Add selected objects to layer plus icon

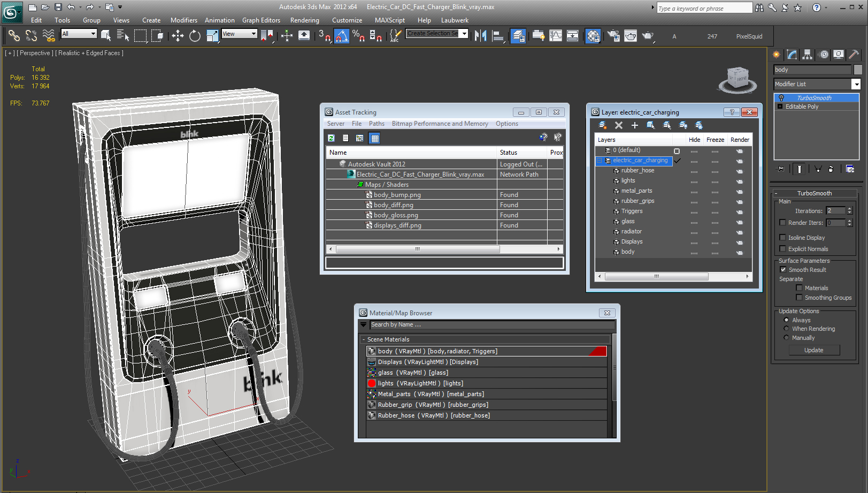click(635, 125)
